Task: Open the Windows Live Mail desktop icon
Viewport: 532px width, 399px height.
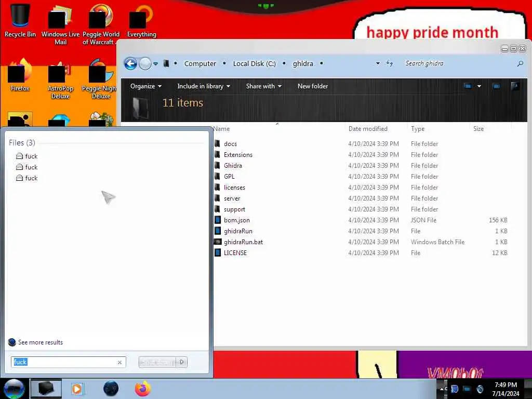Action: [x=60, y=24]
